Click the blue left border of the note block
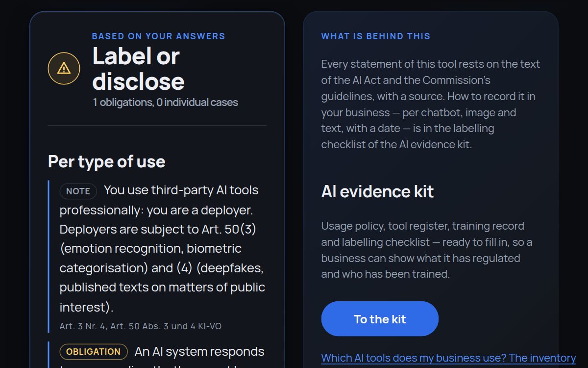The image size is (588, 368). tap(49, 256)
